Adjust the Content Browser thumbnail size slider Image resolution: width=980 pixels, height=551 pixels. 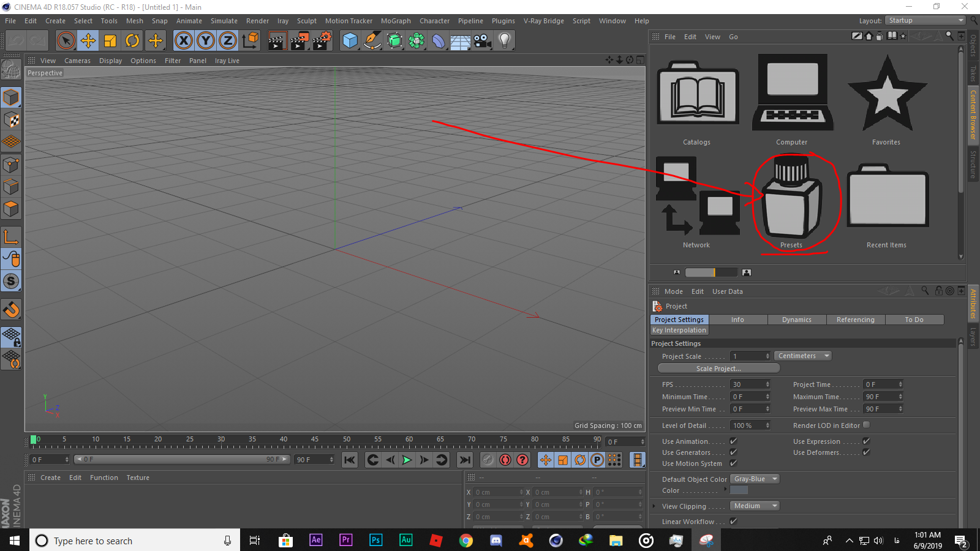coord(710,272)
